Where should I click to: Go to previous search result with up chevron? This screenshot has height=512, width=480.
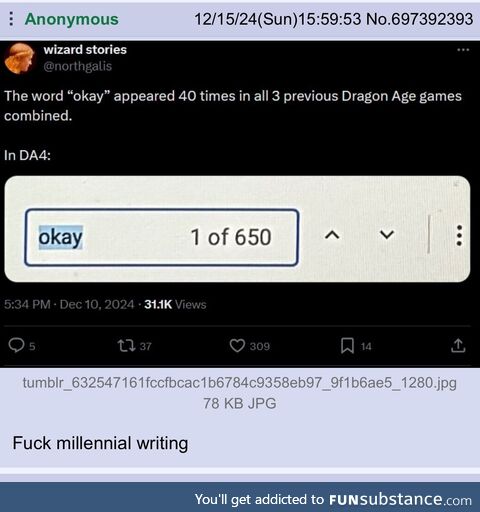point(332,235)
